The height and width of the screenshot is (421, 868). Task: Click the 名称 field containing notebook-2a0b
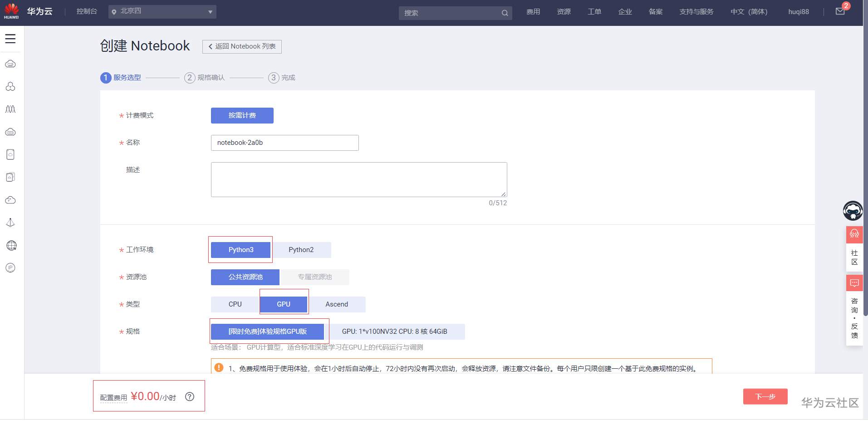click(285, 143)
